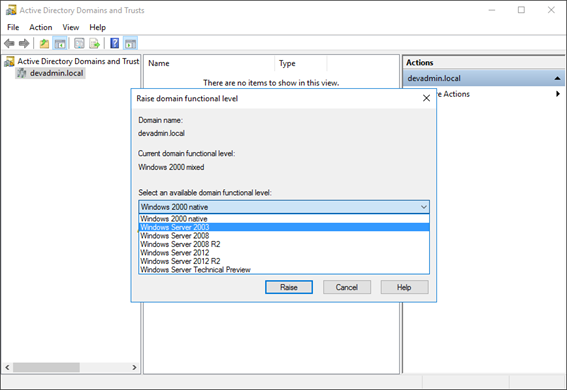Open the Help menu

pos(98,27)
